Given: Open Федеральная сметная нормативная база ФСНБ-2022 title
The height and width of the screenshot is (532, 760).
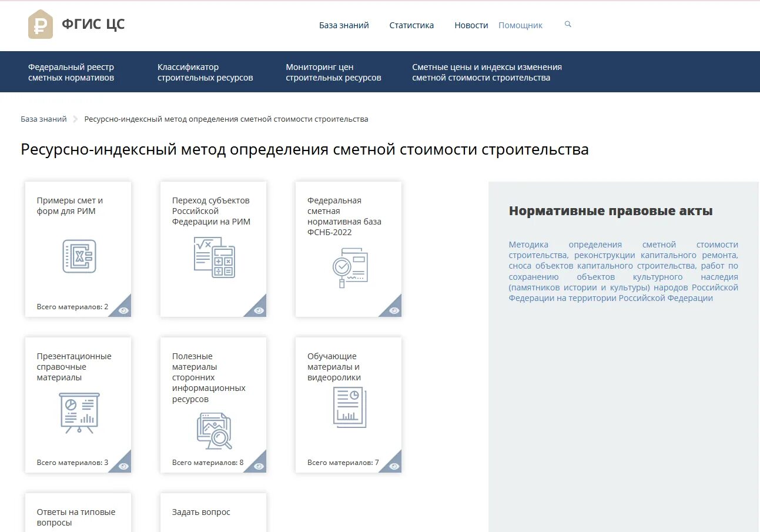Looking at the screenshot, I should (344, 216).
